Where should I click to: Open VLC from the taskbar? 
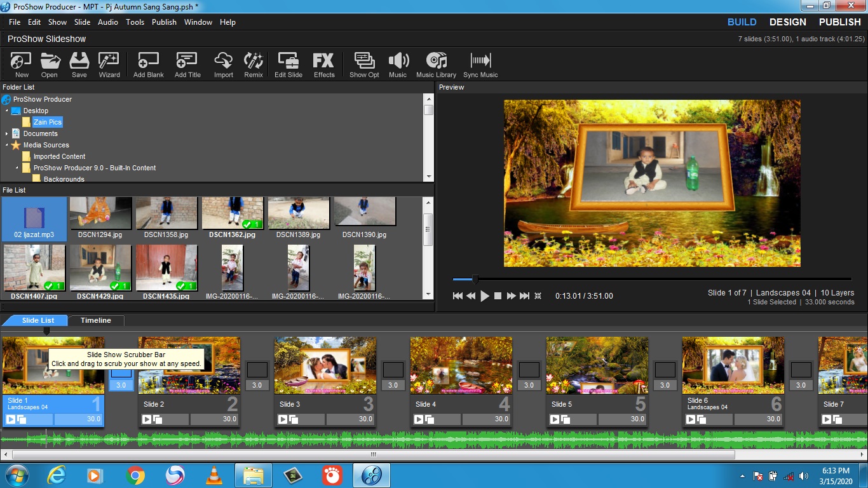coord(215,475)
